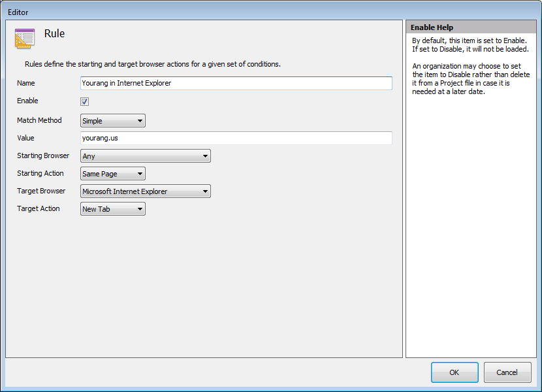
Task: Uncheck the Enable checkbox
Action: coord(84,101)
